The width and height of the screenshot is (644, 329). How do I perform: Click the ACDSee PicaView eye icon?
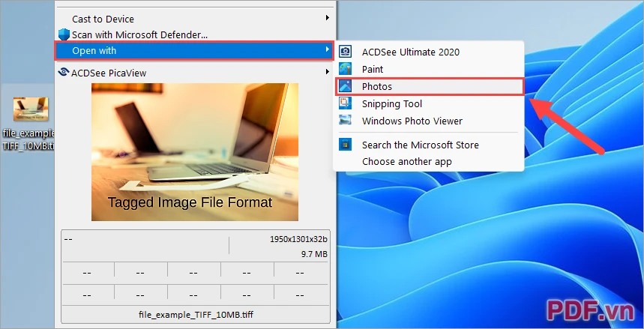coord(64,72)
